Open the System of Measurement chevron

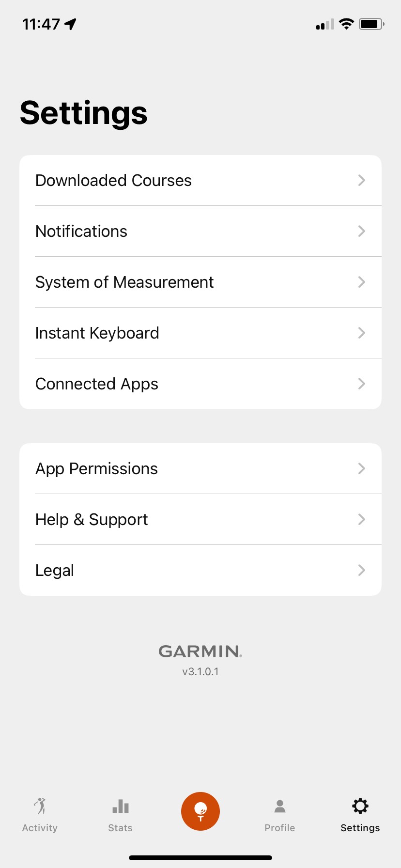[361, 282]
